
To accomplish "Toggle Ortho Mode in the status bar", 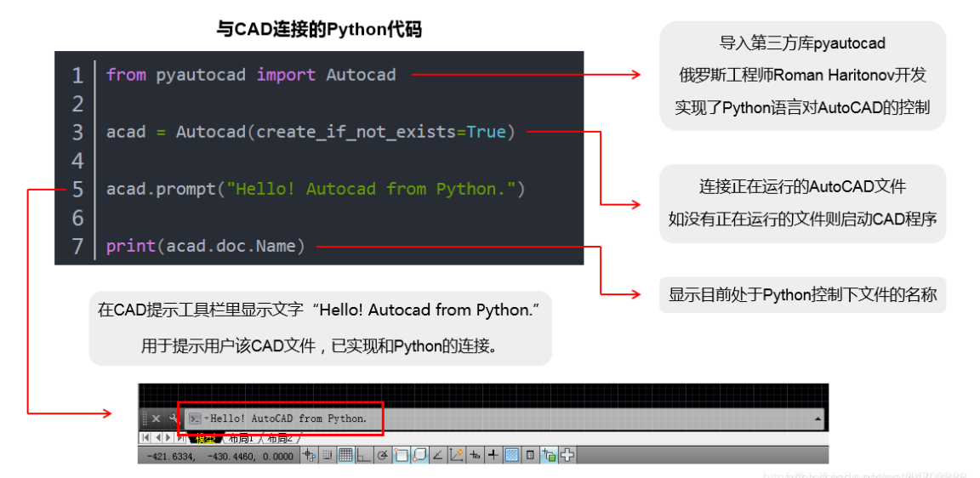I will [x=363, y=456].
